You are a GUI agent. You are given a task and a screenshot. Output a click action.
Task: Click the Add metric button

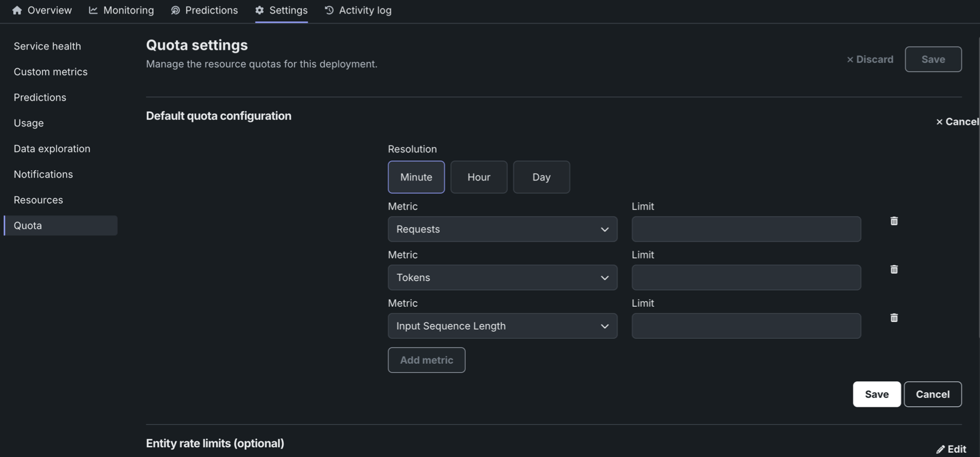[426, 360]
